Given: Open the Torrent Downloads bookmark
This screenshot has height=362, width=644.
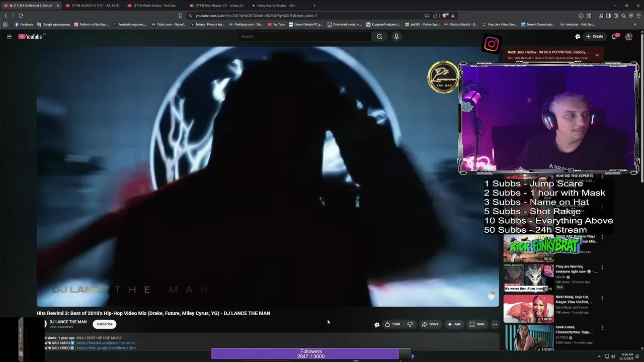Looking at the screenshot, I should (x=538, y=24).
